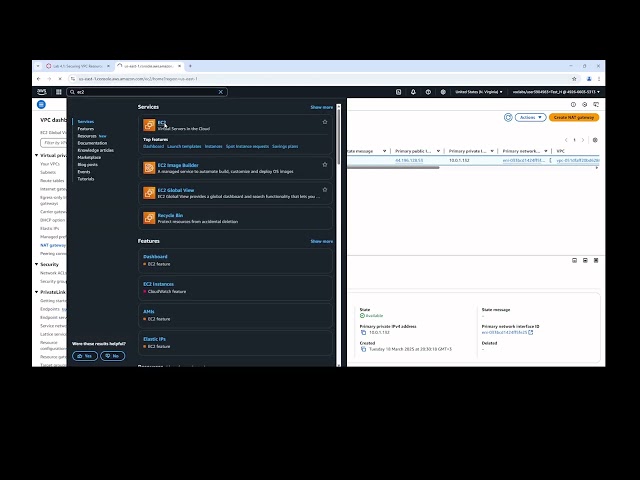Image resolution: width=640 pixels, height=480 pixels.
Task: Open Instances under EC2 top features
Action: pos(213,146)
